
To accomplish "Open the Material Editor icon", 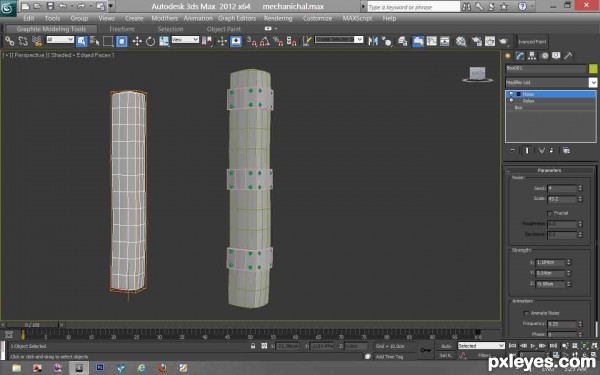I will [x=461, y=41].
